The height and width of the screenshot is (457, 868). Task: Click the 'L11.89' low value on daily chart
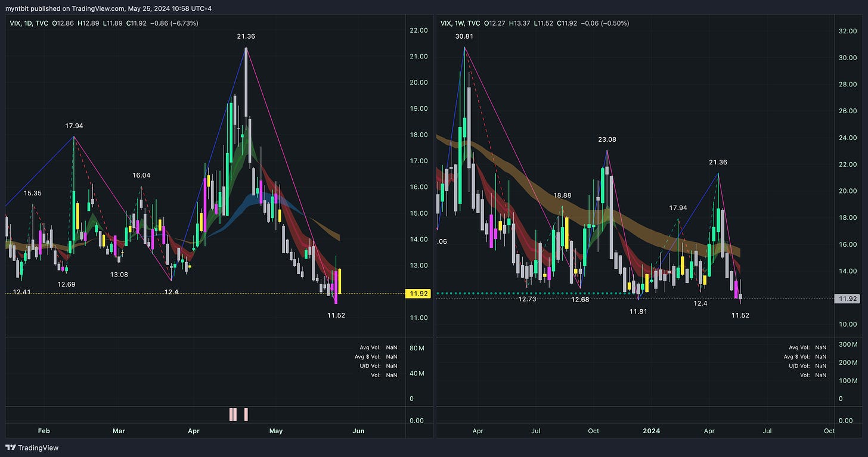(113, 23)
